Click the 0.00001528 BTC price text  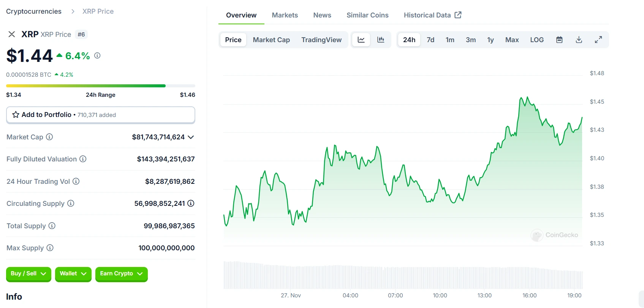point(28,75)
